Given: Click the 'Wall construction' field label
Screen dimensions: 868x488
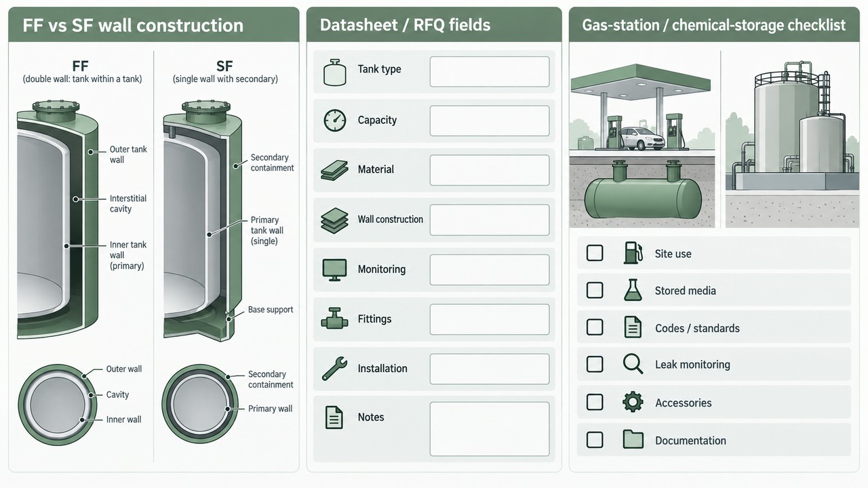Looking at the screenshot, I should [x=391, y=220].
